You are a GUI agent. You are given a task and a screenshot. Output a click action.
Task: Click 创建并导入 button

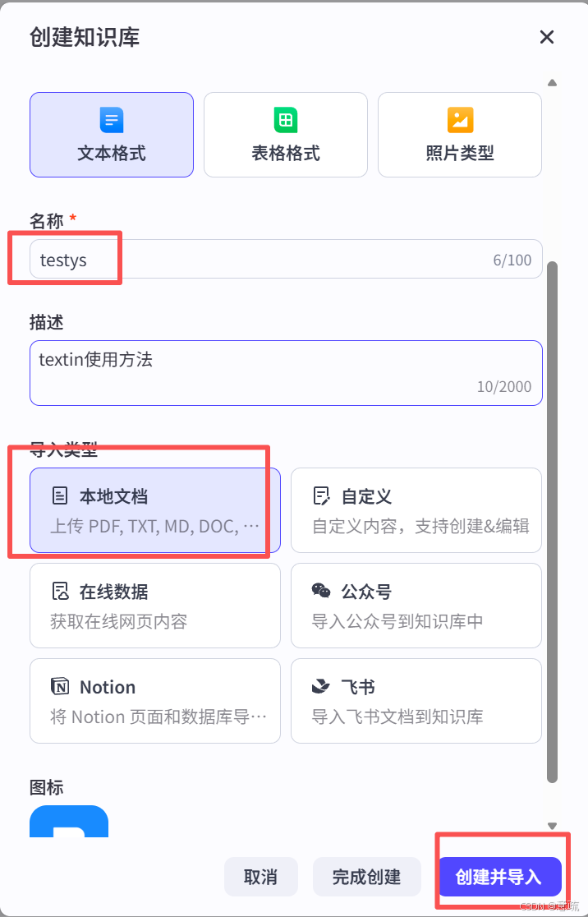click(x=498, y=877)
